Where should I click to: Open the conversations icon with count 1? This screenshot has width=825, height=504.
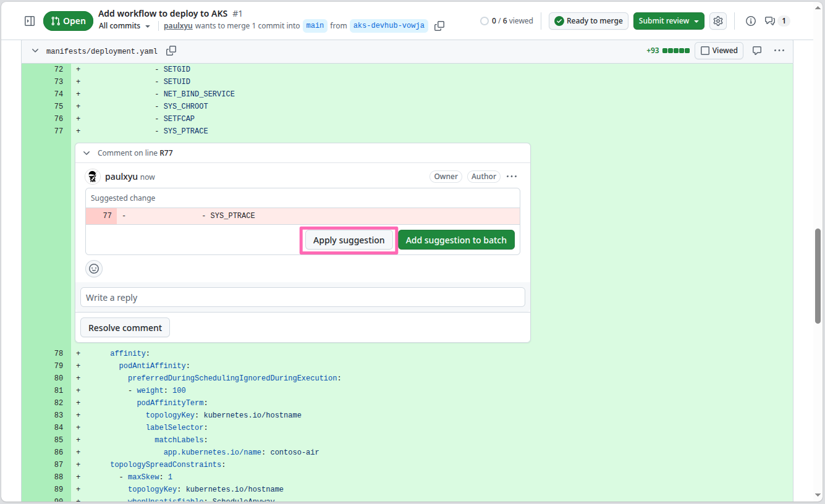[x=777, y=21]
